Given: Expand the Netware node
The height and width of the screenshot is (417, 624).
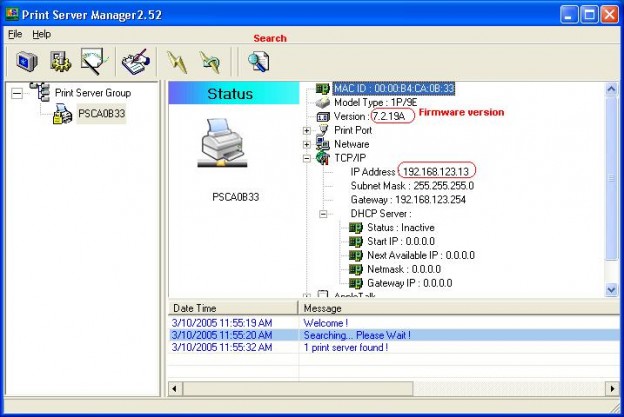Looking at the screenshot, I should pos(307,144).
